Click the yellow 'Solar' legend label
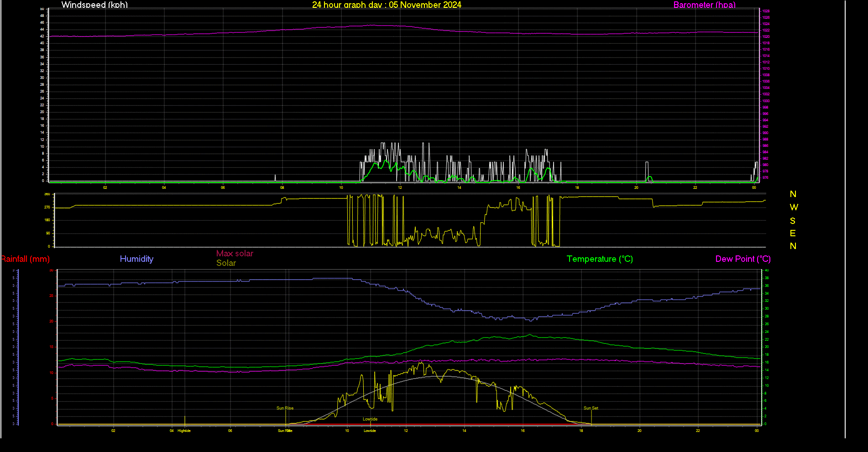 [226, 263]
